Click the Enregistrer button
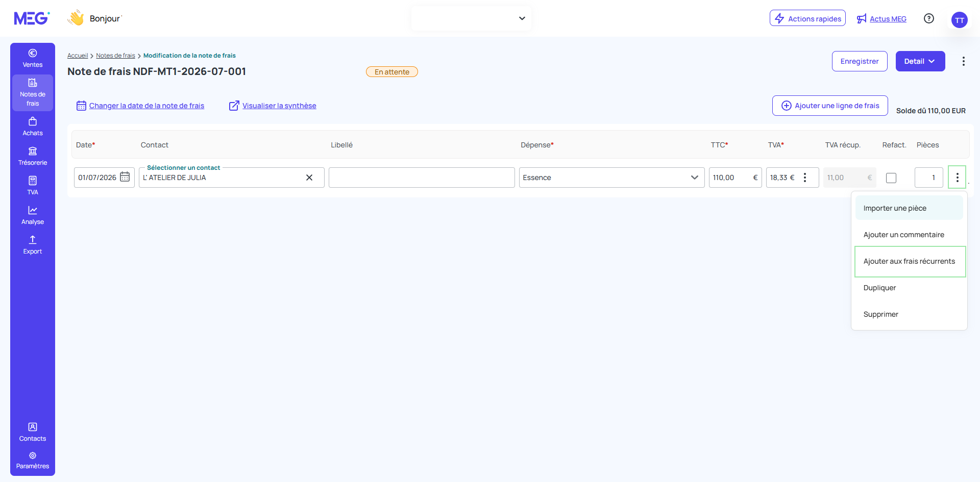This screenshot has height=482, width=980. coord(860,61)
